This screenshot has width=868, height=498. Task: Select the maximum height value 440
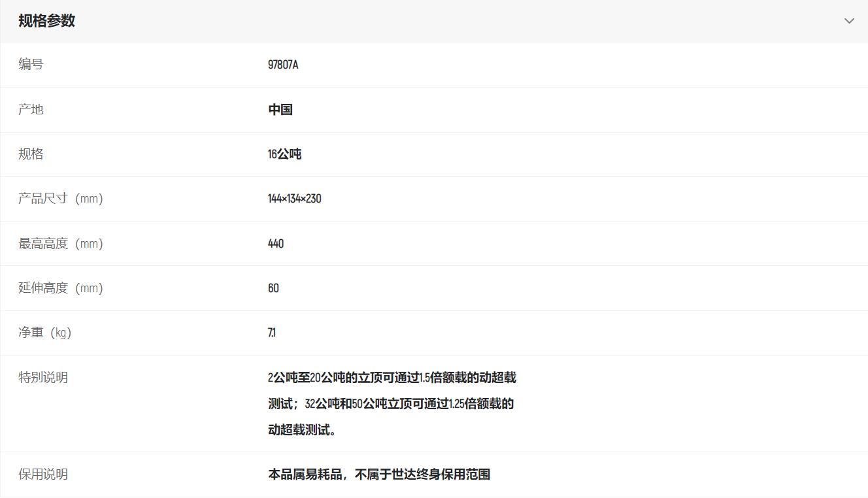[276, 244]
